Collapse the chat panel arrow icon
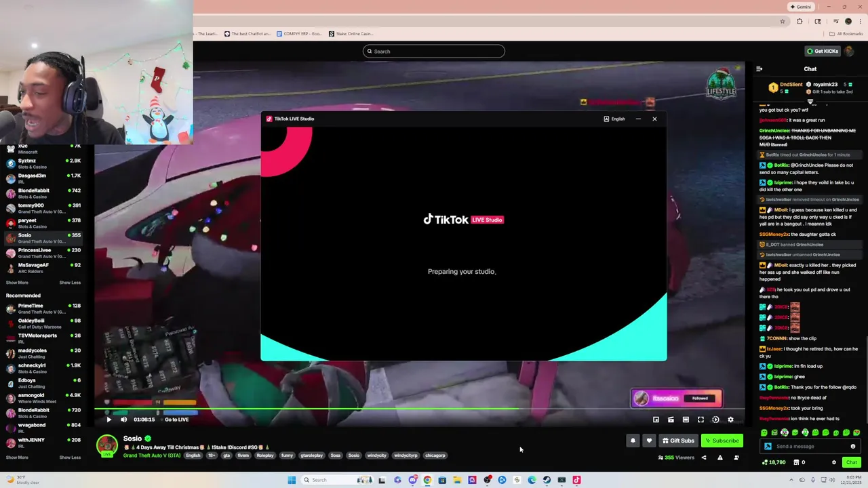The height and width of the screenshot is (488, 868). 759,68
